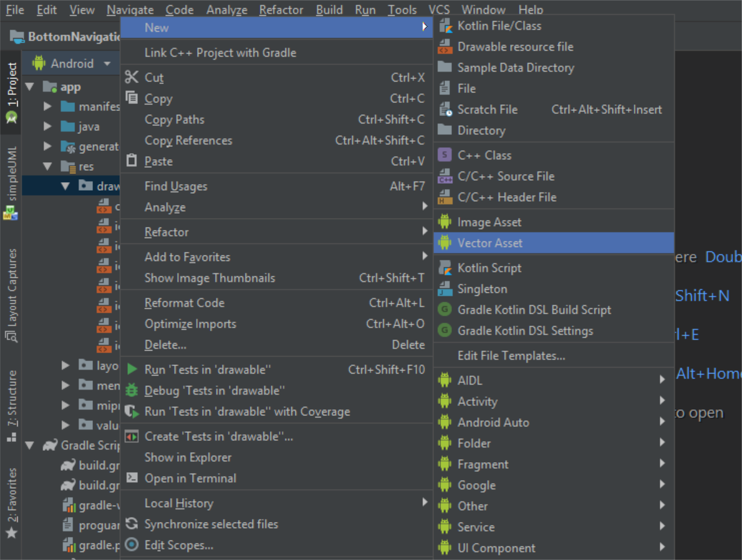
Task: Click the Singleton template icon
Action: coord(445,289)
